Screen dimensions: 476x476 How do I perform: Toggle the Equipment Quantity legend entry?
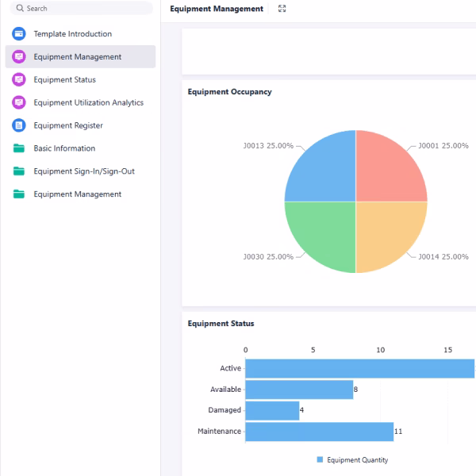(x=352, y=460)
